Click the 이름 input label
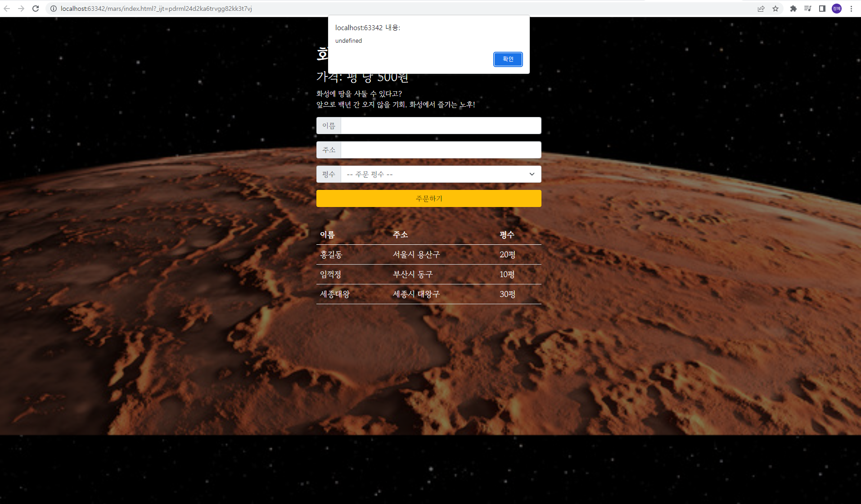This screenshot has width=861, height=504. 329,126
